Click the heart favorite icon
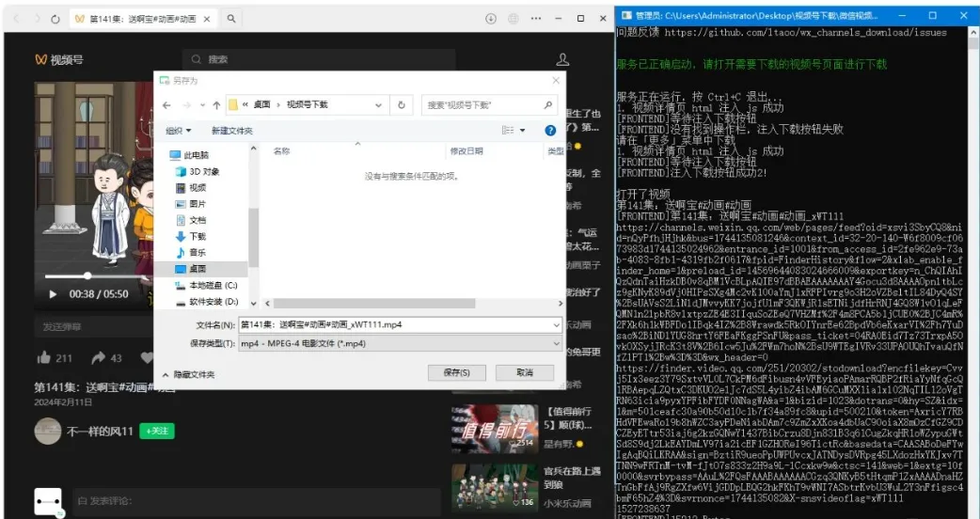The height and width of the screenshot is (519, 980). pos(148,358)
